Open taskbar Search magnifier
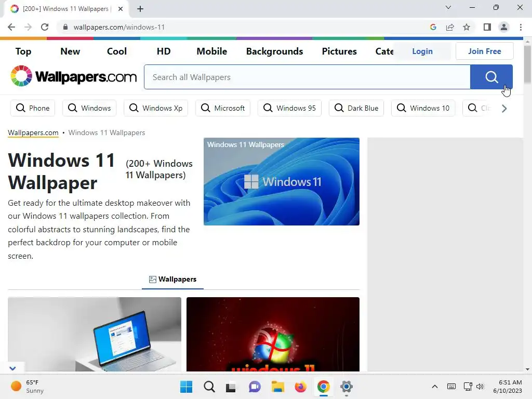Image resolution: width=532 pixels, height=399 pixels. click(209, 387)
